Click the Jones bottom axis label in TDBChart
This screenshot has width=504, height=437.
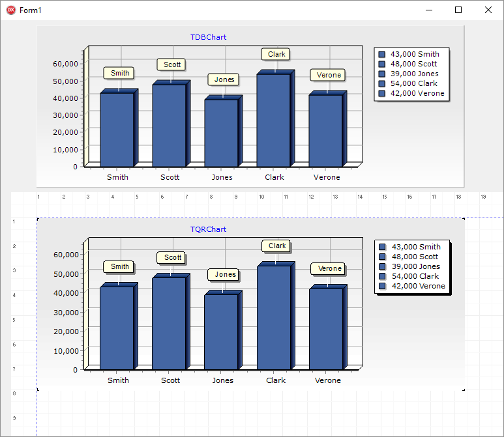[x=222, y=177]
